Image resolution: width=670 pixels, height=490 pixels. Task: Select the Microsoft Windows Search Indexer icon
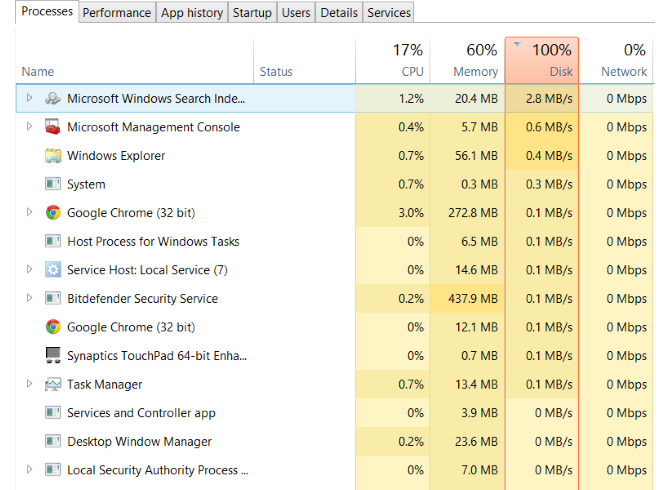pos(53,99)
